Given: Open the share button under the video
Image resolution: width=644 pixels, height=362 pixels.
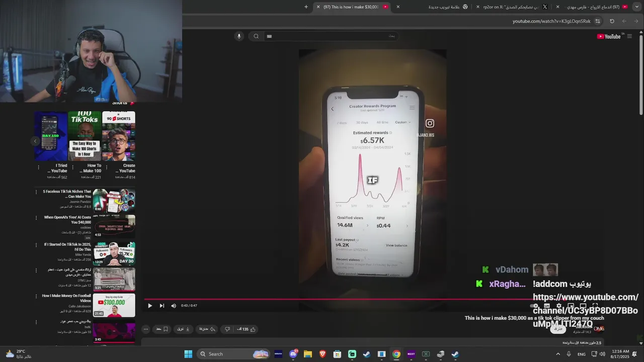Looking at the screenshot, I should [x=207, y=329].
